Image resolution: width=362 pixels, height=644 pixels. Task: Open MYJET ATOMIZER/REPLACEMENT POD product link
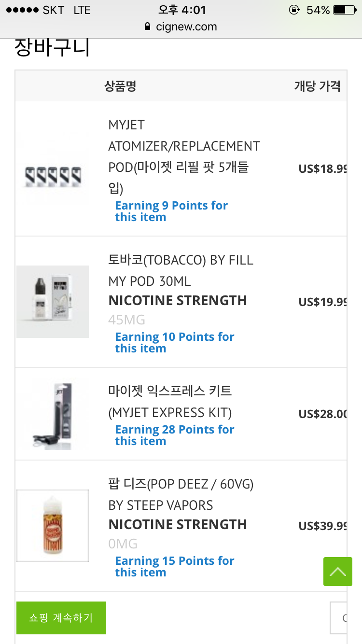click(184, 146)
